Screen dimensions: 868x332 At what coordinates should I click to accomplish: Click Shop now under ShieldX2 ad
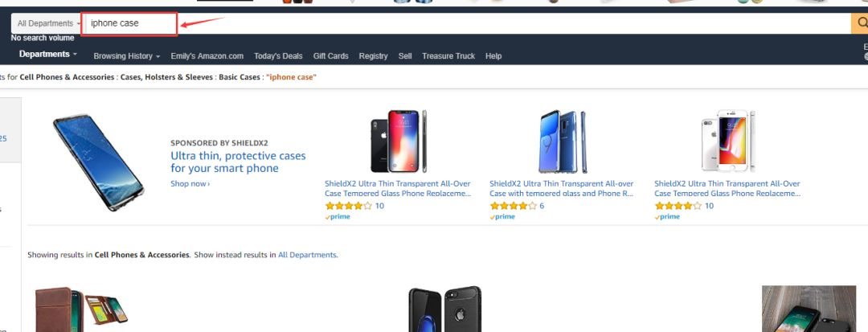[x=190, y=184]
